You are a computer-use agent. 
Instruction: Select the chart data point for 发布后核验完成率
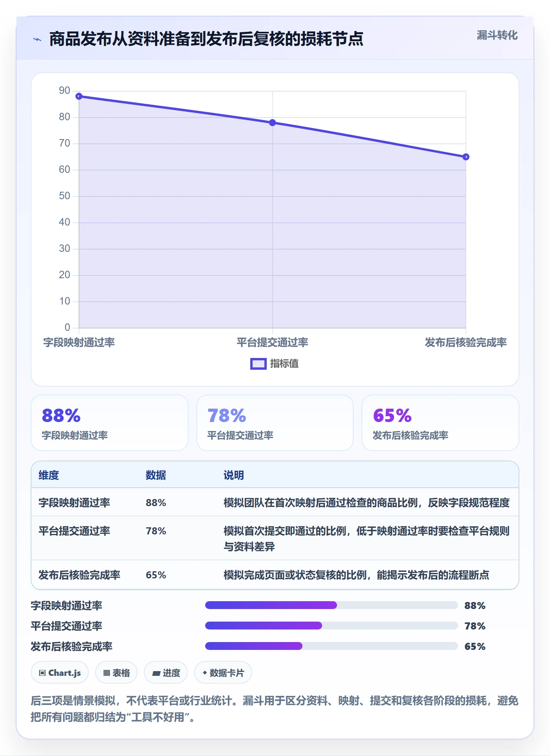466,157
